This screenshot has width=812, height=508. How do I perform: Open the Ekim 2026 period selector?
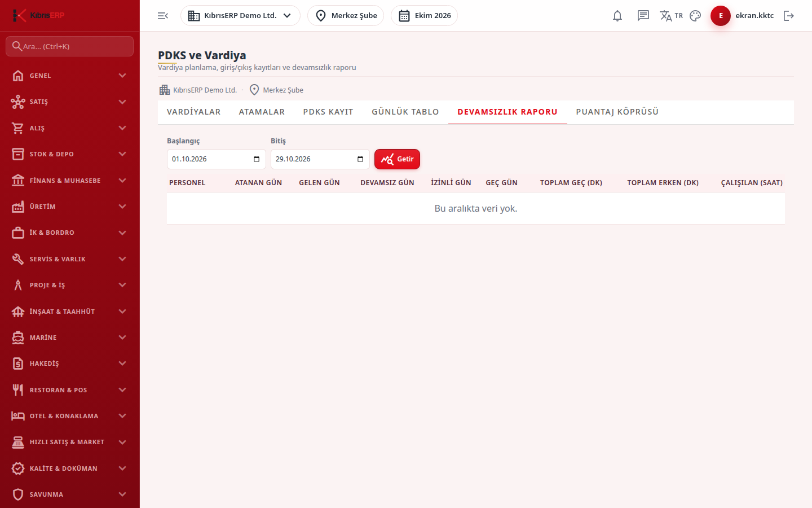tap(424, 16)
